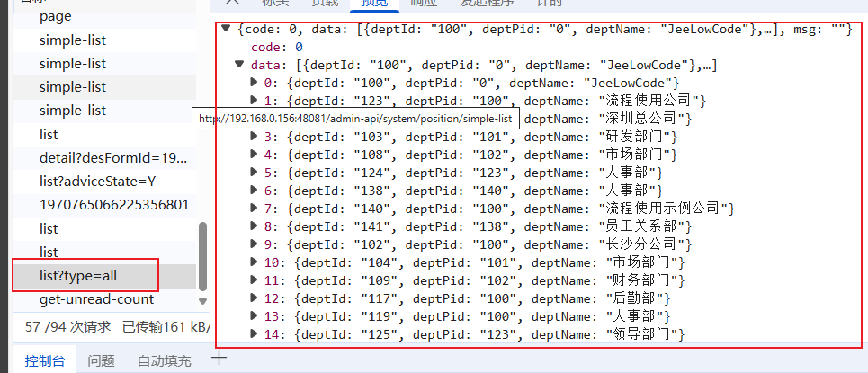Select the list?type=all request
Image resolution: width=868 pixels, height=373 pixels.
pos(78,276)
